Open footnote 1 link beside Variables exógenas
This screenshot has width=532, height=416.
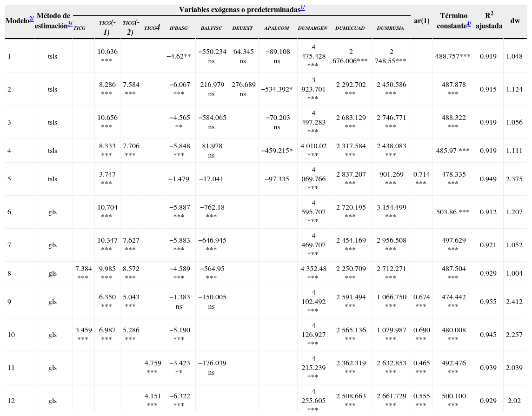[x=302, y=8]
